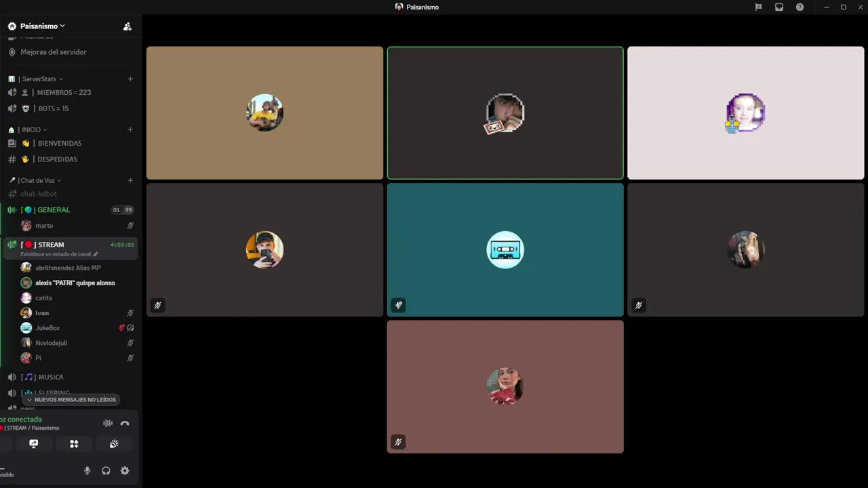Focus the tan video tile with guitar avatar
Image resolution: width=868 pixels, height=488 pixels.
click(264, 113)
